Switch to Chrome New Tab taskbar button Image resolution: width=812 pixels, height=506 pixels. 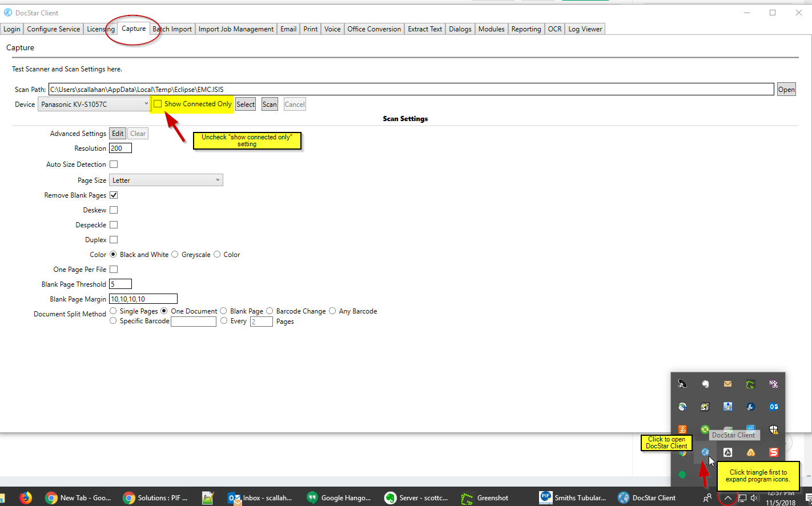click(78, 497)
